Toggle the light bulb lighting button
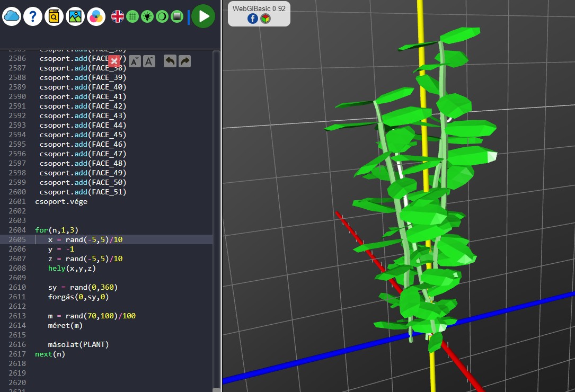Image resolution: width=575 pixels, height=392 pixels. [x=147, y=16]
